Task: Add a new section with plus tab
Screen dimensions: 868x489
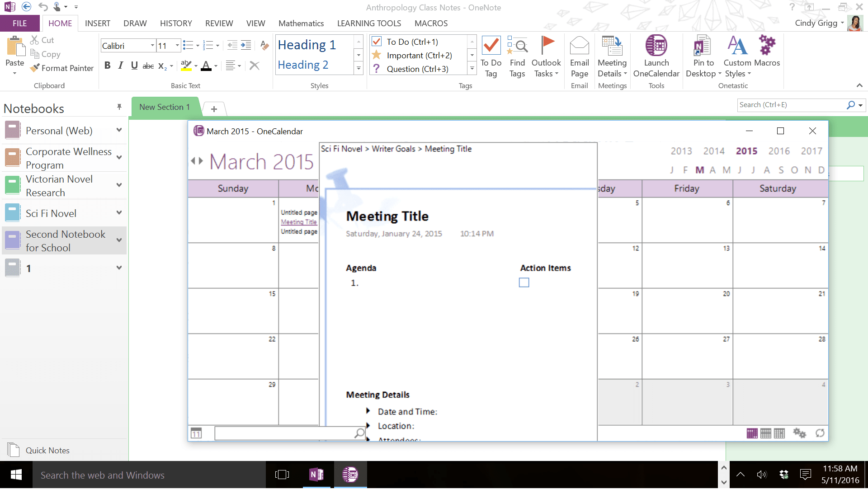Action: [214, 109]
